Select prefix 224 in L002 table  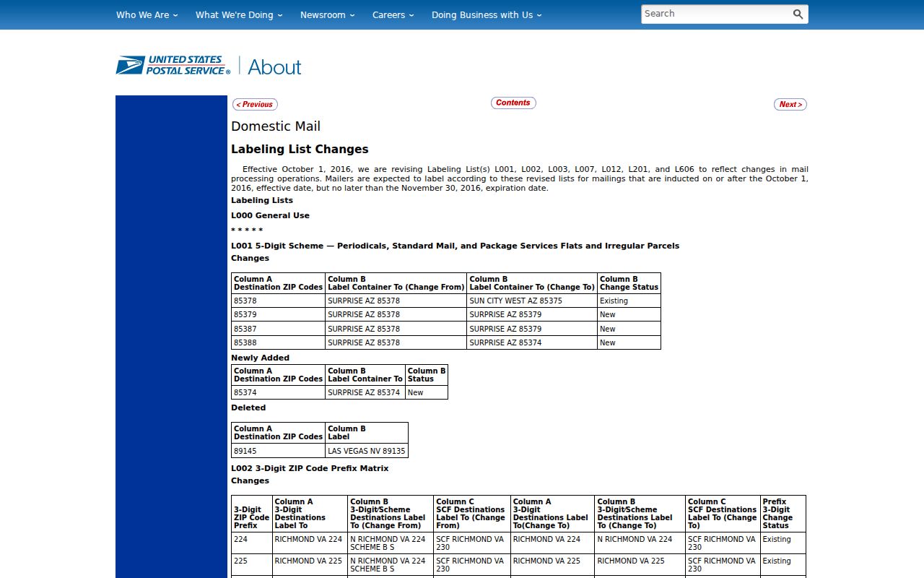[252, 543]
